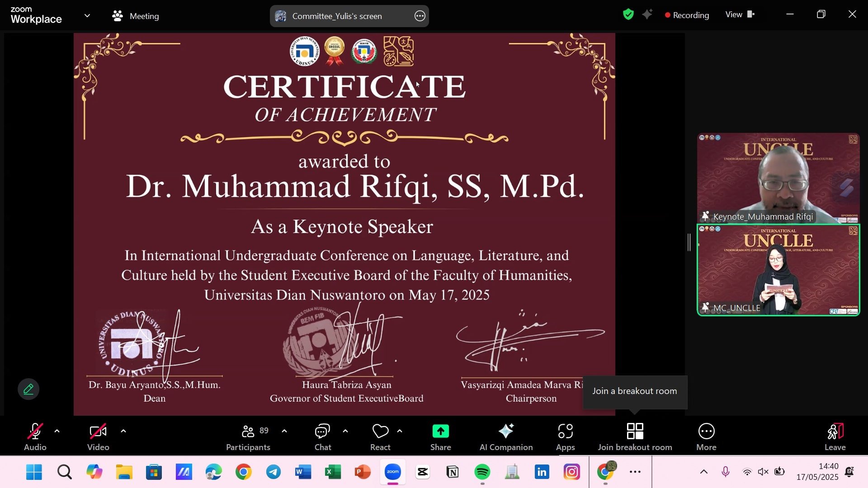Image resolution: width=868 pixels, height=488 pixels.
Task: Open Microsoft Store from taskbar
Action: (x=154, y=472)
